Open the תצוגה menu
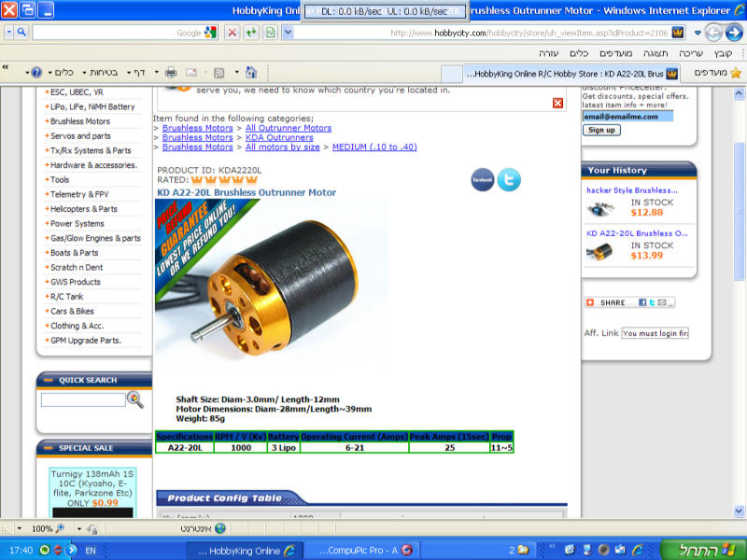 [x=655, y=53]
